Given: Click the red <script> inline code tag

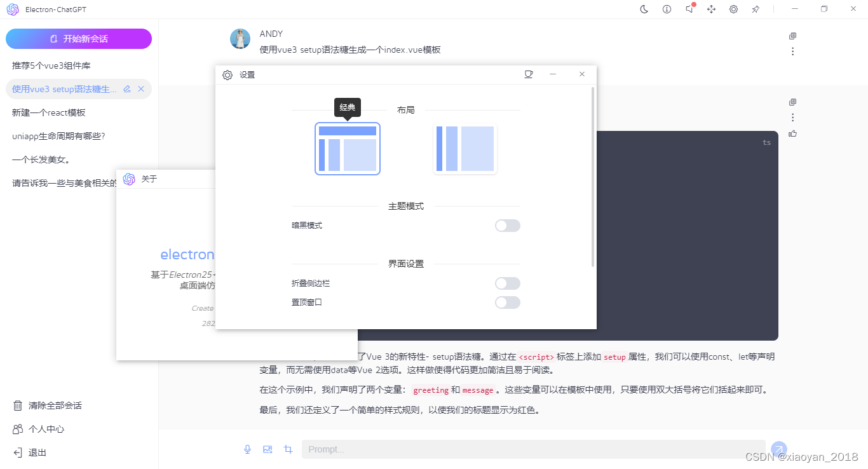Looking at the screenshot, I should [x=536, y=357].
